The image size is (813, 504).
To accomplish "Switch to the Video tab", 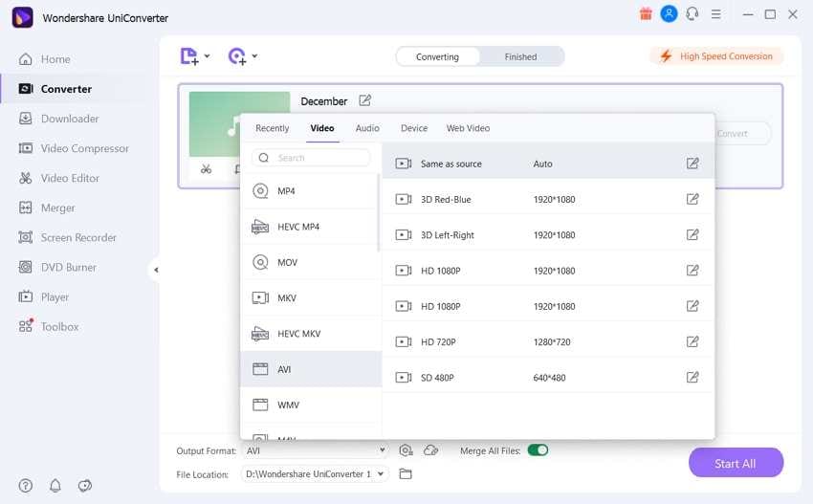I will 322,128.
